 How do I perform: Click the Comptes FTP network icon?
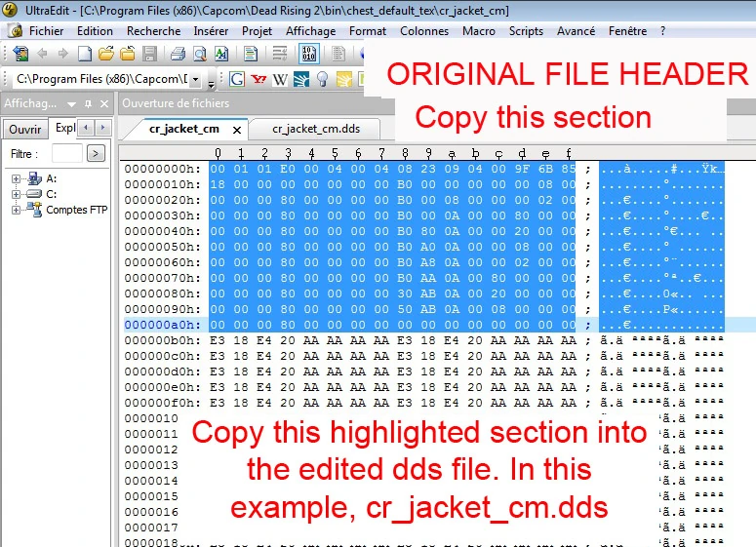coord(34,210)
